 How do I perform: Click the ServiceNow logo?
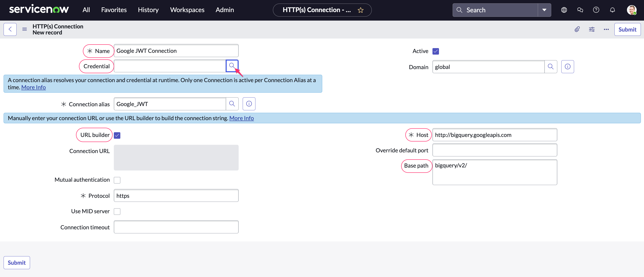point(39,9)
